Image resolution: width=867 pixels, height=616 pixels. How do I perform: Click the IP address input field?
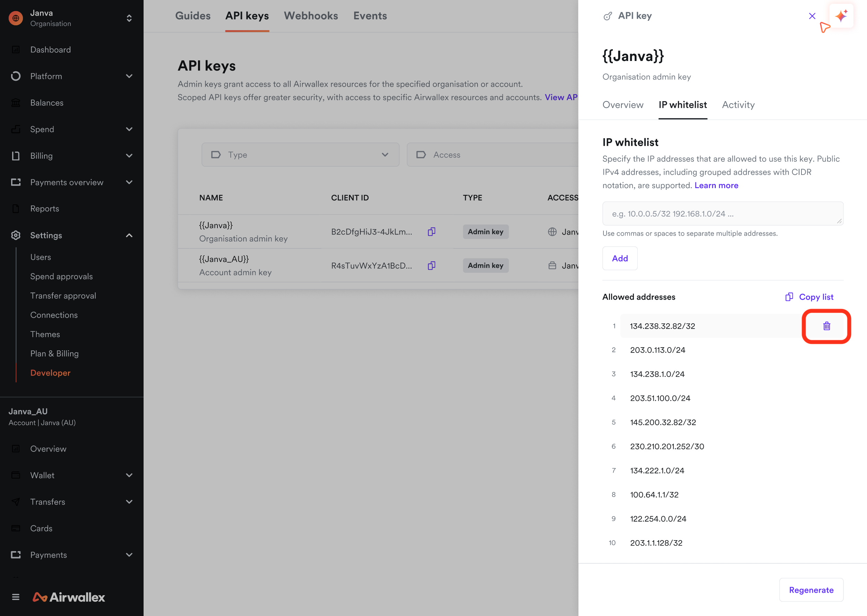click(x=722, y=213)
